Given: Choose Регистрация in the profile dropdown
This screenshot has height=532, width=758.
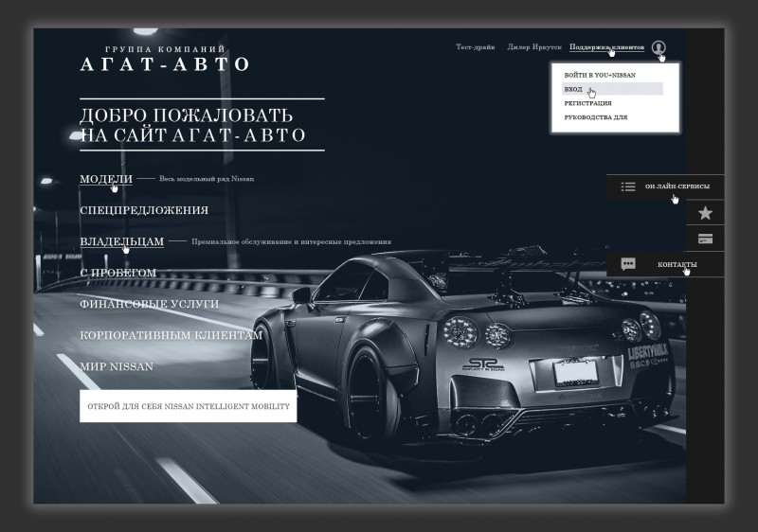Looking at the screenshot, I should point(587,103).
